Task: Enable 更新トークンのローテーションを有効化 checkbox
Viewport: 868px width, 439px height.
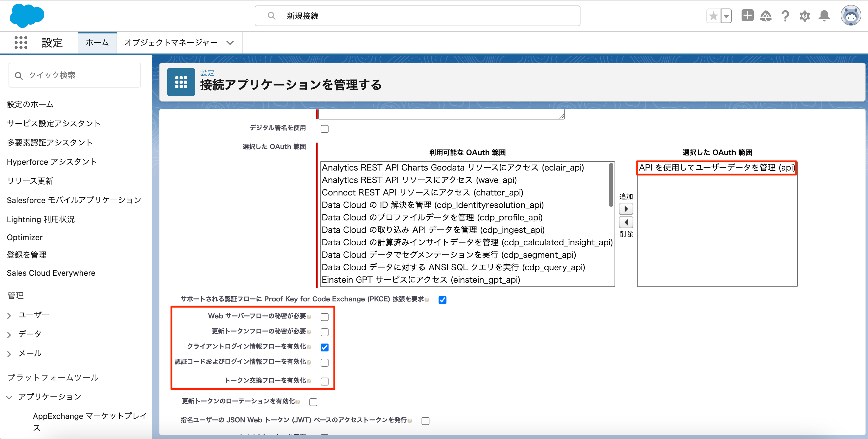Action: coord(313,402)
